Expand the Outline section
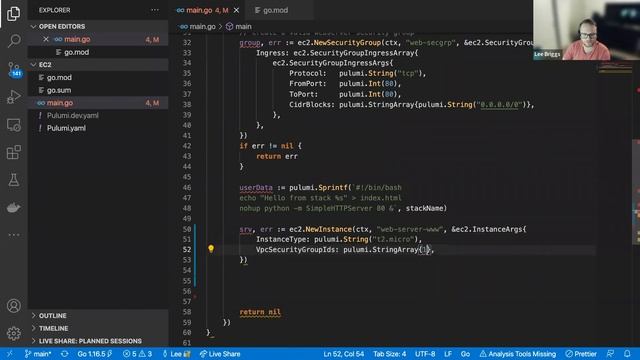The image size is (640, 360). pos(98,316)
